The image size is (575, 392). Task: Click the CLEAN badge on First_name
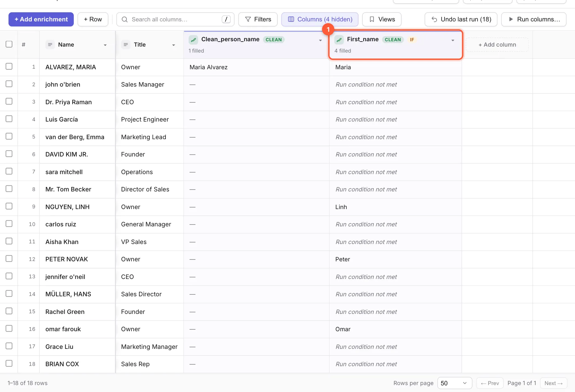(393, 40)
